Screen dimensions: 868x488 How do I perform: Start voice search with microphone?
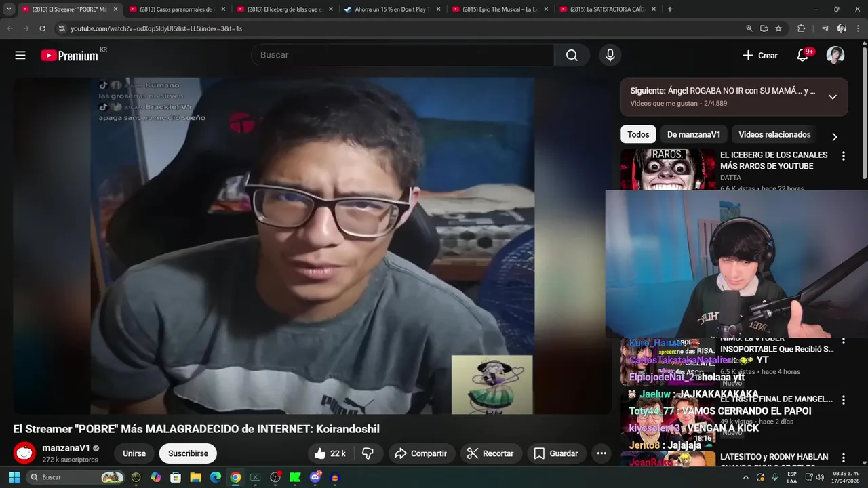[610, 56]
